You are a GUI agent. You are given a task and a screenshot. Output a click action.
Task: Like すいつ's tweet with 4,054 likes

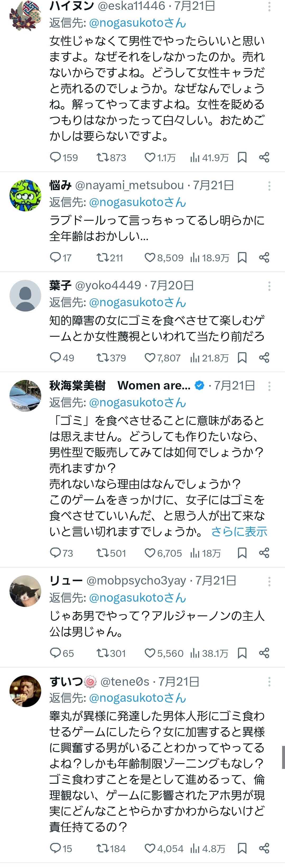click(x=150, y=848)
